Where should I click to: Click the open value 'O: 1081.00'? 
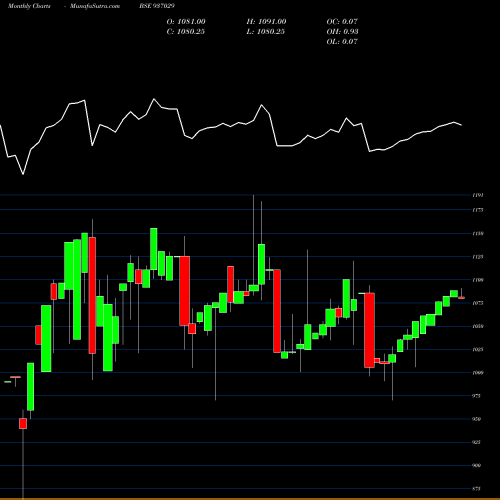186,22
